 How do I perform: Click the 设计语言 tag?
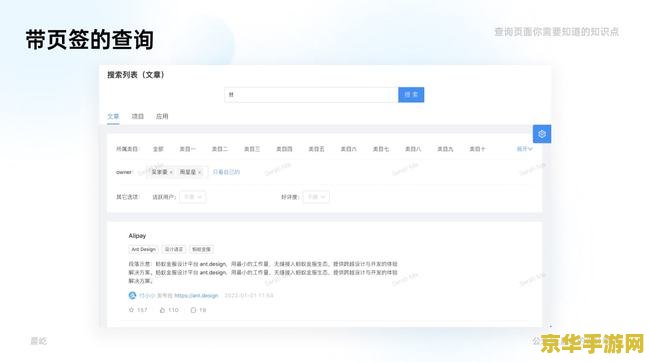point(174,249)
